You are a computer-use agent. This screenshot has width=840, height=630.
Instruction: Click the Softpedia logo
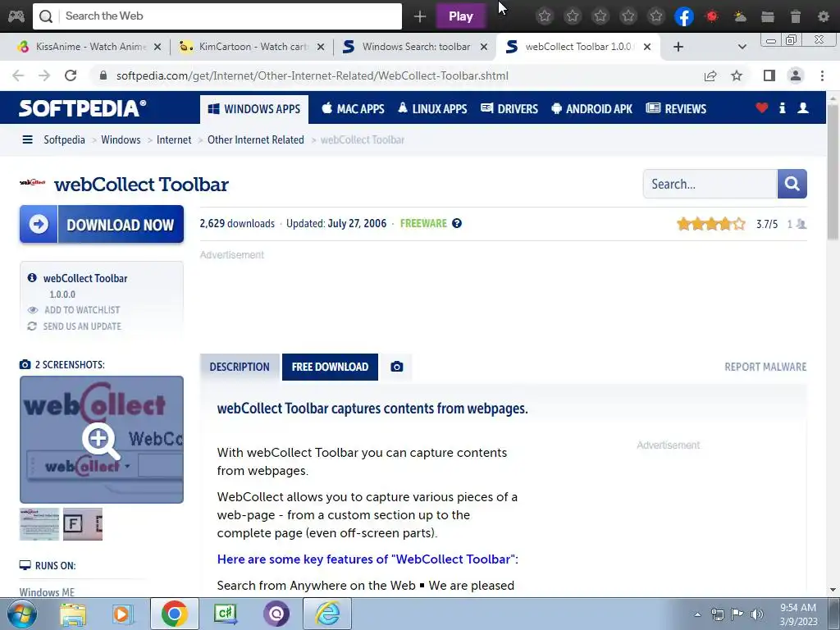pyautogui.click(x=83, y=108)
